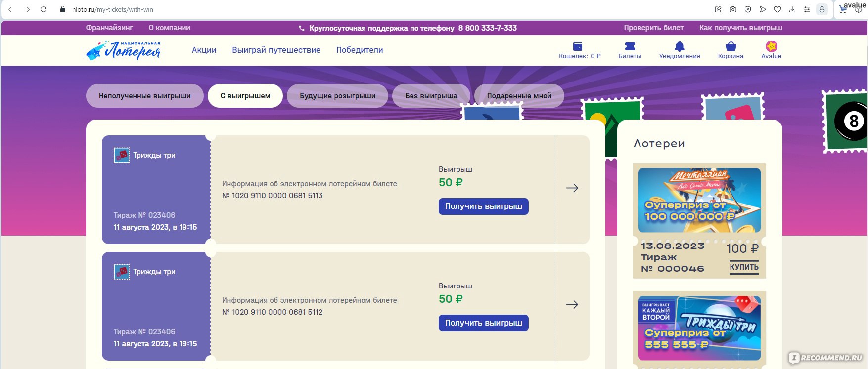Viewport: 868px width, 369px height.
Task: Click the Лотереи sidebar heading
Action: [659, 143]
